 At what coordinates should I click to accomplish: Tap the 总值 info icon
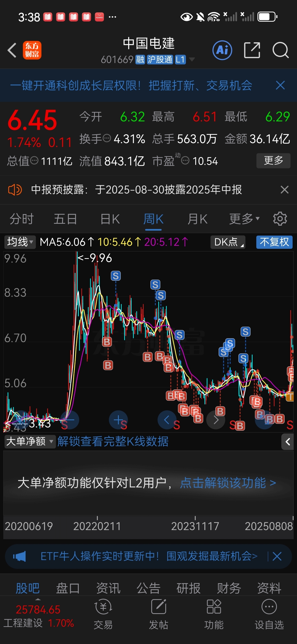[x=34, y=160]
